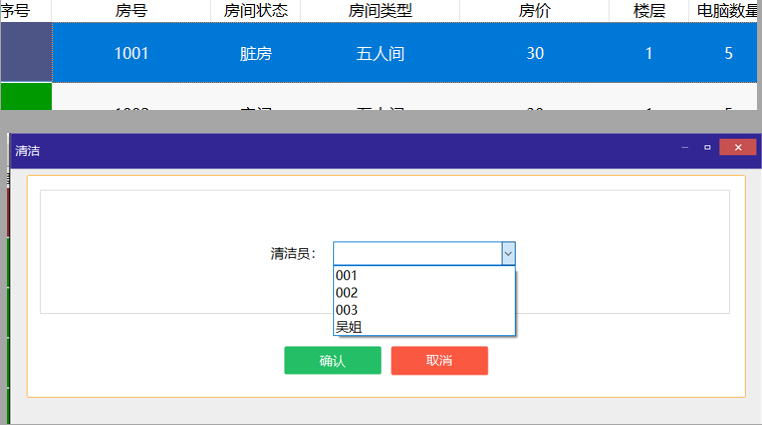The width and height of the screenshot is (762, 425).
Task: Click the 房间状态 column header
Action: pos(255,11)
